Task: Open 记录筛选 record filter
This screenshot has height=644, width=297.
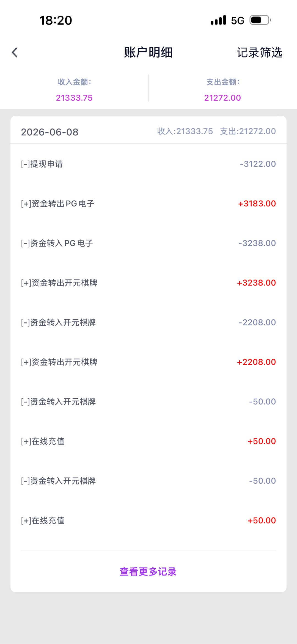Action: coord(259,53)
